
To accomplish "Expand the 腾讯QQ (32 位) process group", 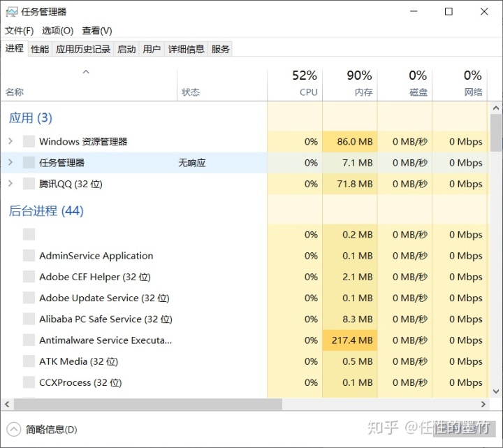I will [10, 184].
